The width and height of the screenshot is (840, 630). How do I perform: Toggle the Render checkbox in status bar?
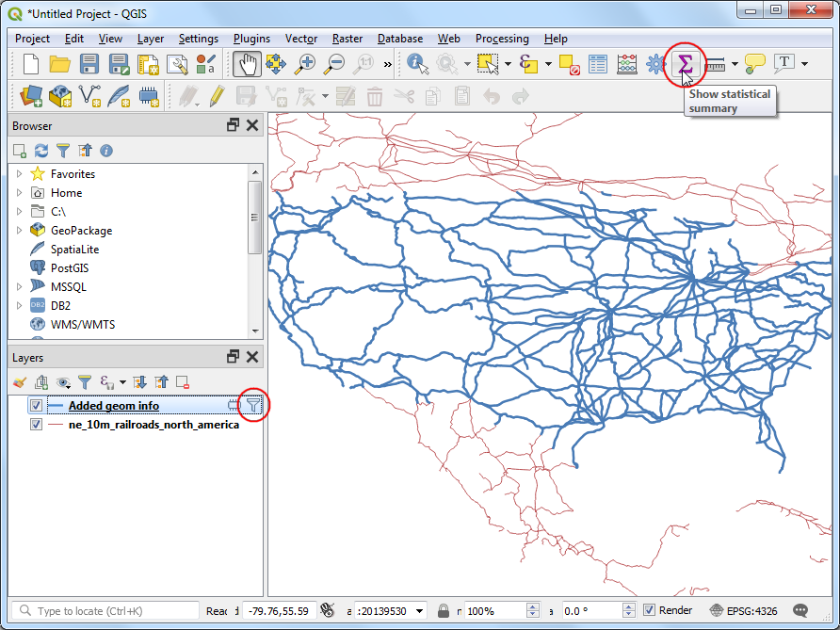click(649, 610)
